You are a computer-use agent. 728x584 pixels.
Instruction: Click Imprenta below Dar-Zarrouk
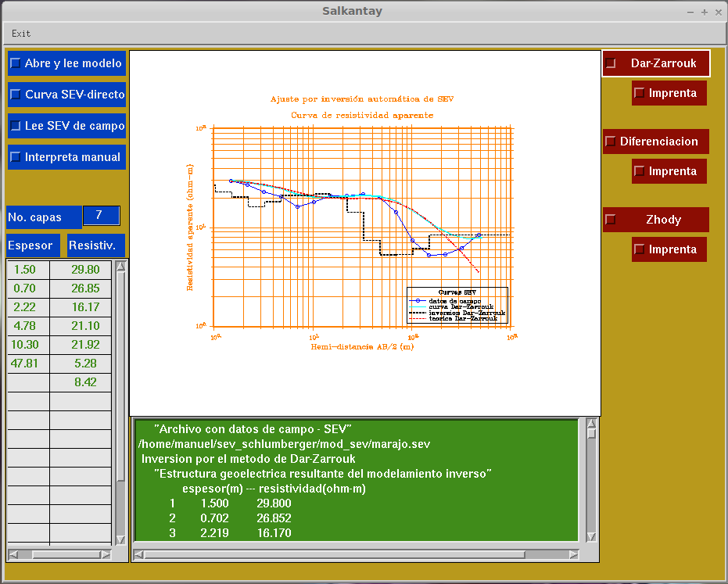[669, 93]
